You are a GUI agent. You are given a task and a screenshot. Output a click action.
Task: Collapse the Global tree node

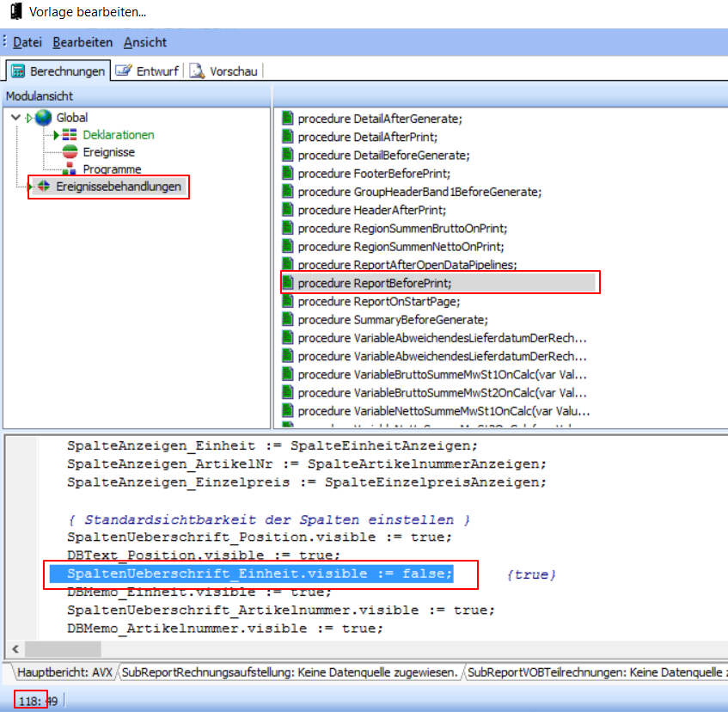(15, 118)
